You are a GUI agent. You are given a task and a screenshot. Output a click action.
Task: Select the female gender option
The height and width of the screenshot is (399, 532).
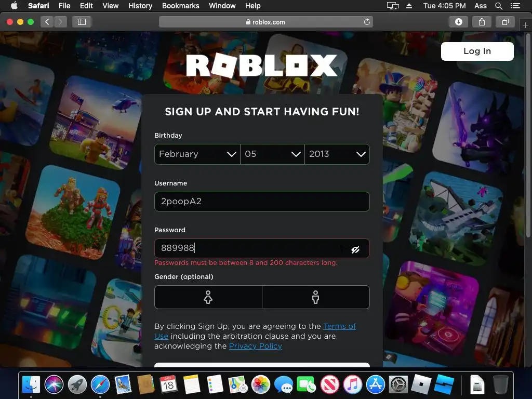(208, 297)
